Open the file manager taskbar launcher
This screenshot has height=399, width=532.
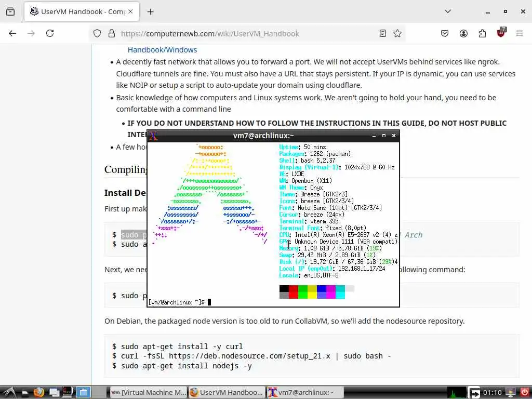[x=25, y=393]
